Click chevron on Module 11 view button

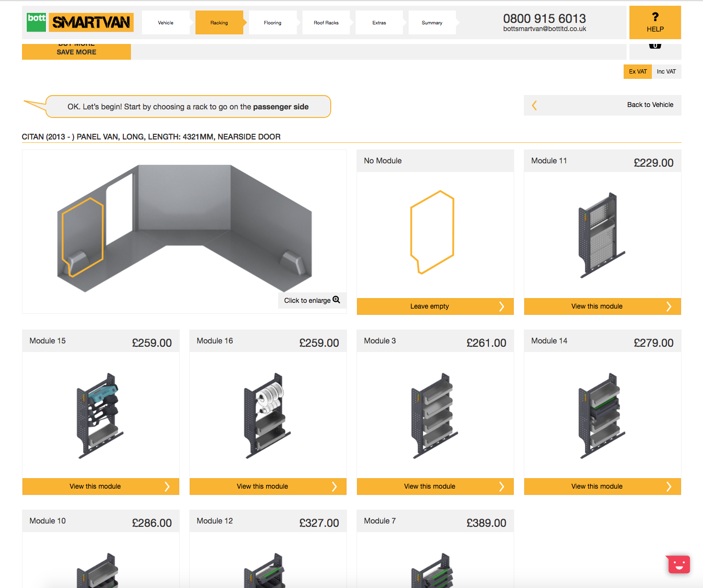(669, 307)
